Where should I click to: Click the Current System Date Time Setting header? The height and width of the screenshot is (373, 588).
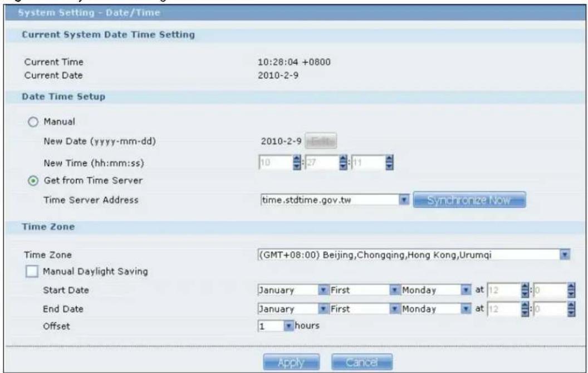109,35
